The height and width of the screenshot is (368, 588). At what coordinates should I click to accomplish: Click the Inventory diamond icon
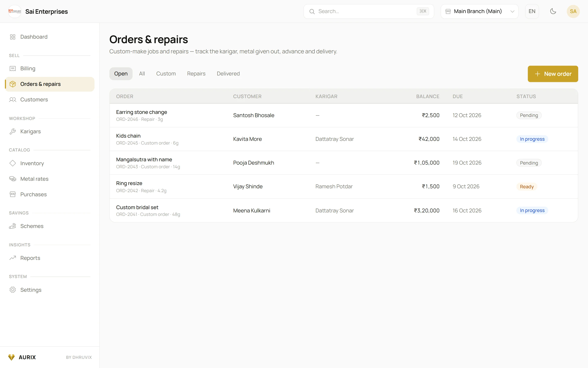pos(13,163)
